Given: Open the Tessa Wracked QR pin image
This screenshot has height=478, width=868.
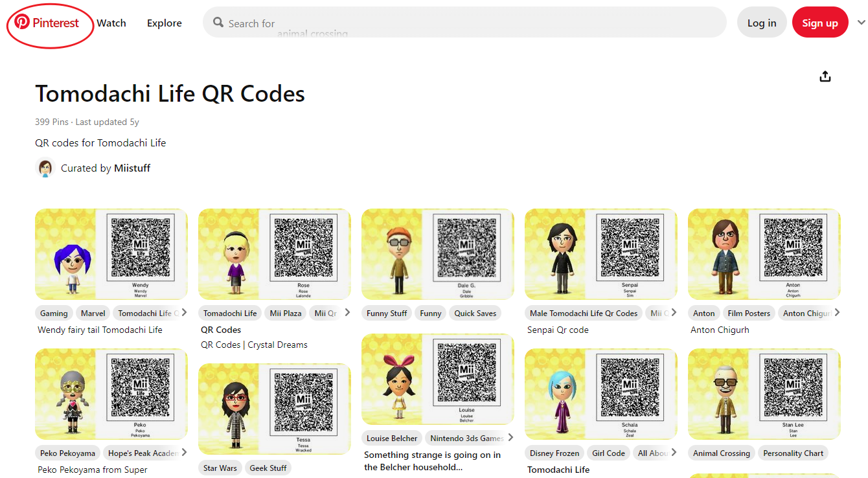Looking at the screenshot, I should (275, 409).
